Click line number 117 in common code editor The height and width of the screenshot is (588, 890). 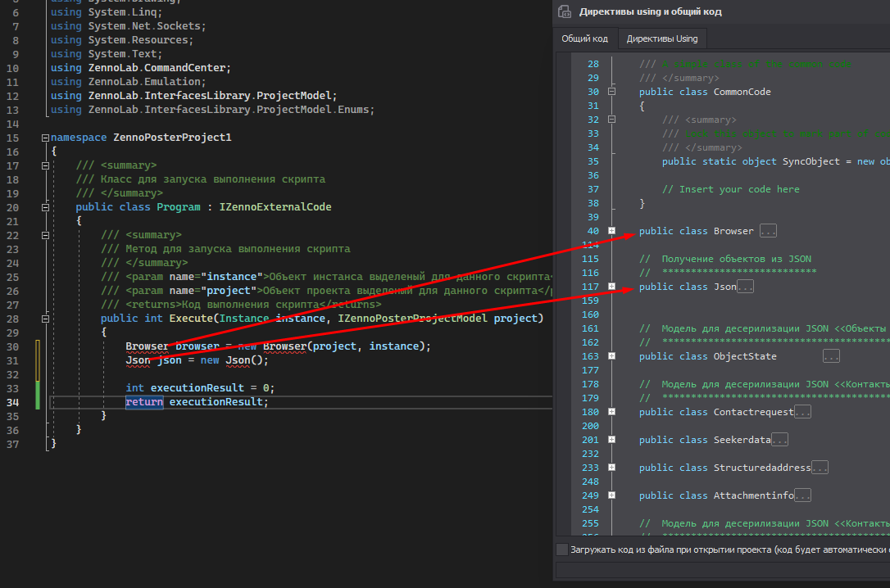point(590,287)
